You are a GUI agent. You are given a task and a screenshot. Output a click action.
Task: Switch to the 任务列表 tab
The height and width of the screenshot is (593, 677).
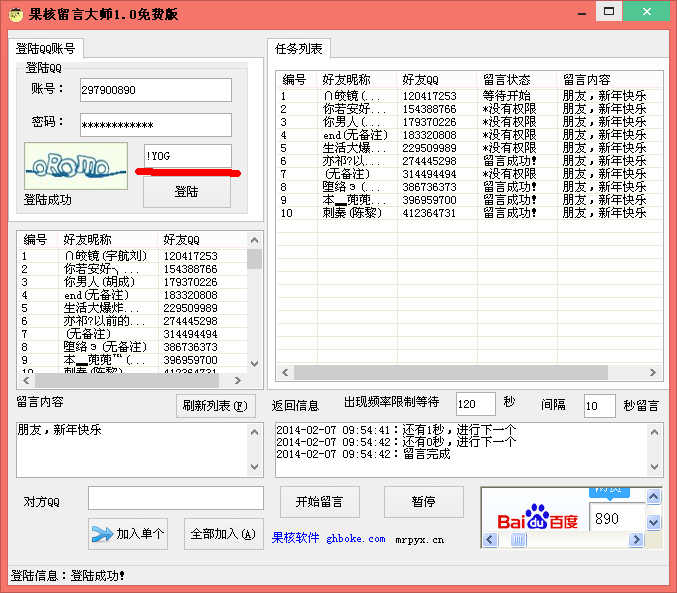pos(299,48)
